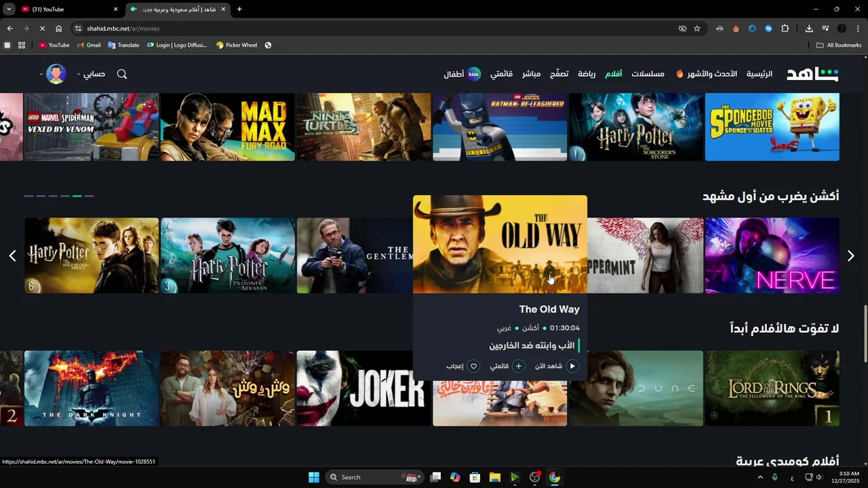Open All Bookmarks folder
The width and height of the screenshot is (868, 488).
839,45
